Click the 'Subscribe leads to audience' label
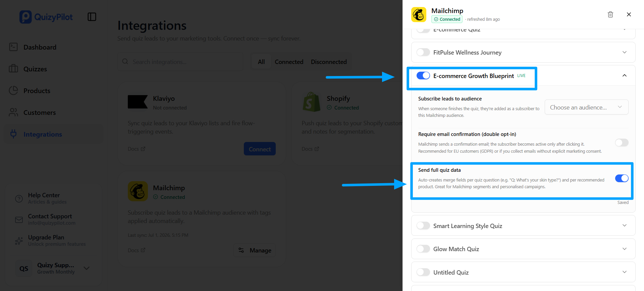The image size is (644, 291). click(450, 98)
